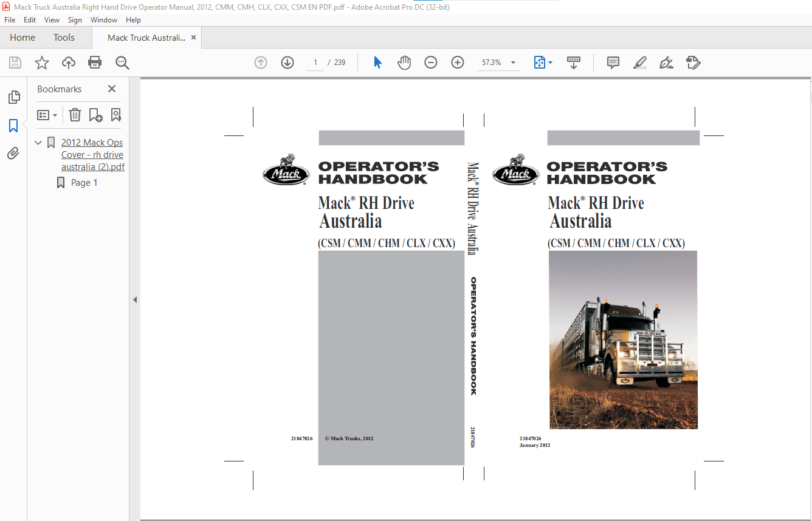The image size is (812, 521).
Task: Collapse navigation pane with side arrow
Action: (135, 299)
